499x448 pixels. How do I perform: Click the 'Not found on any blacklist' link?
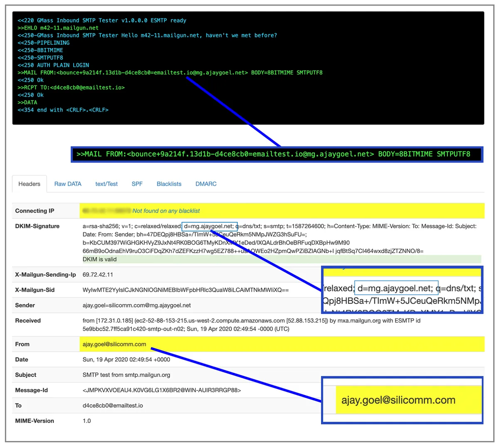pyautogui.click(x=166, y=211)
